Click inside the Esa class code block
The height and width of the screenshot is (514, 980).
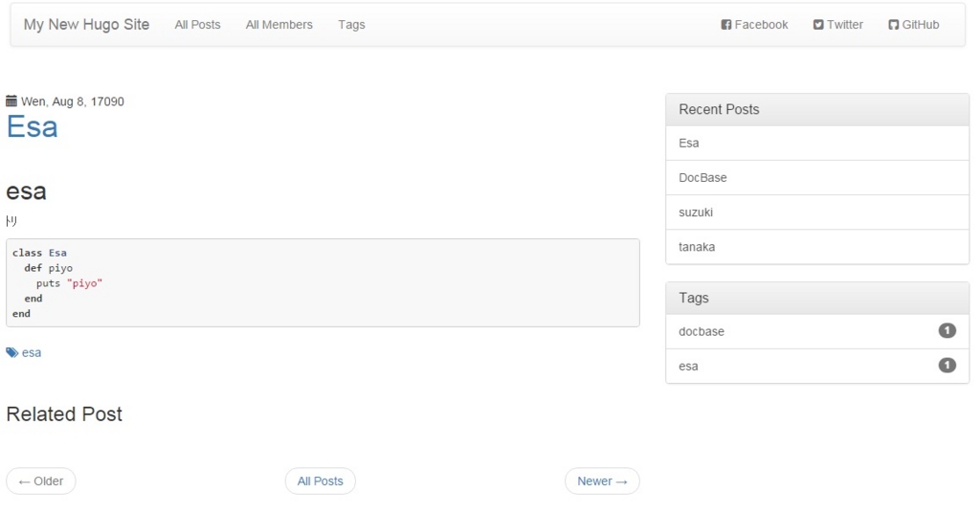323,282
